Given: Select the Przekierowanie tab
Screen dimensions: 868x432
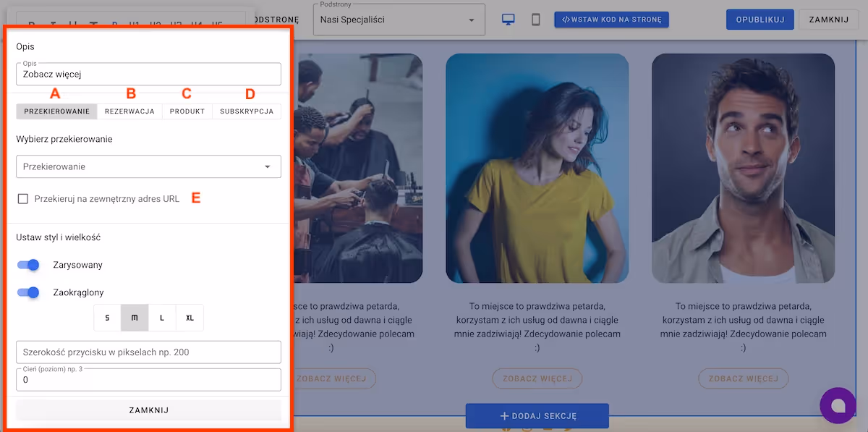Looking at the screenshot, I should point(56,111).
